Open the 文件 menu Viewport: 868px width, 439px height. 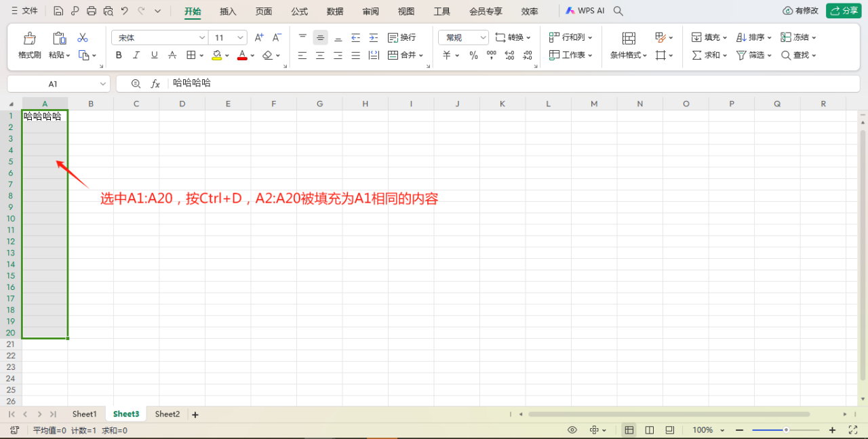coord(24,11)
